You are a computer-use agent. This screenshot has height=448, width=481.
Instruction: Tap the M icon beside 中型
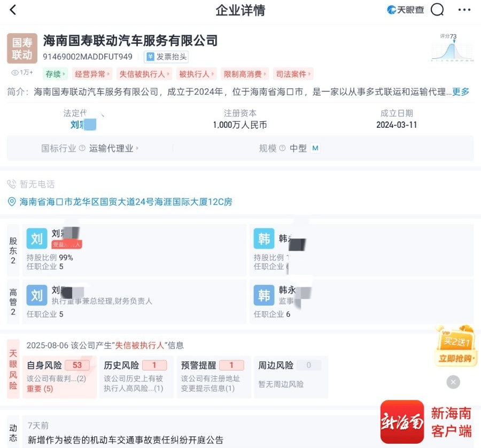click(x=315, y=148)
